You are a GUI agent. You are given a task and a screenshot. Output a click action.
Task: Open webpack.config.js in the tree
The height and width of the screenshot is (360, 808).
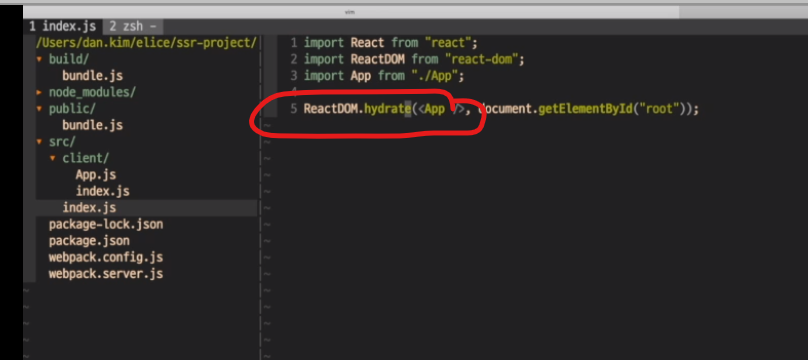106,257
